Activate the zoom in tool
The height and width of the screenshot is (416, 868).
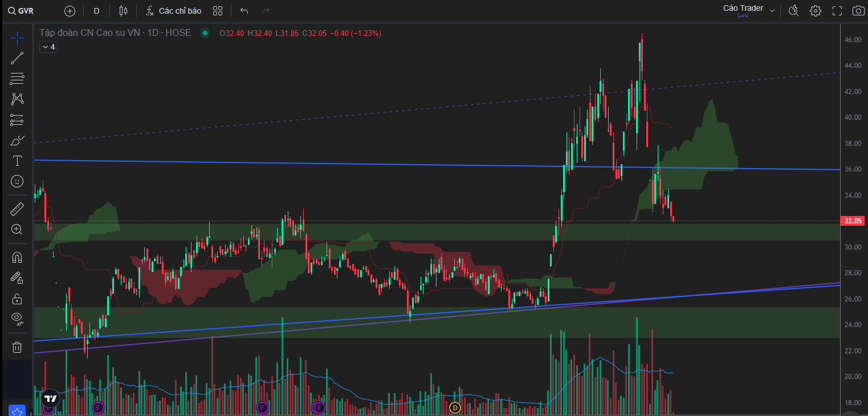17,229
